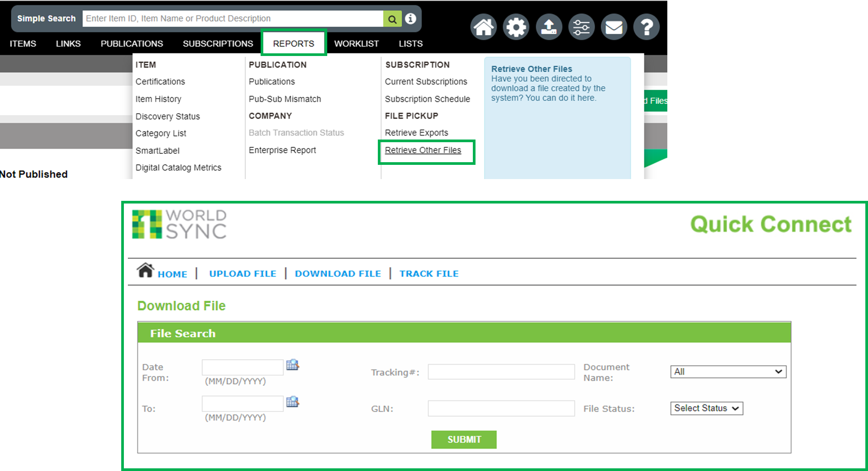
Task: Select the WORKLIST menu item
Action: click(357, 43)
